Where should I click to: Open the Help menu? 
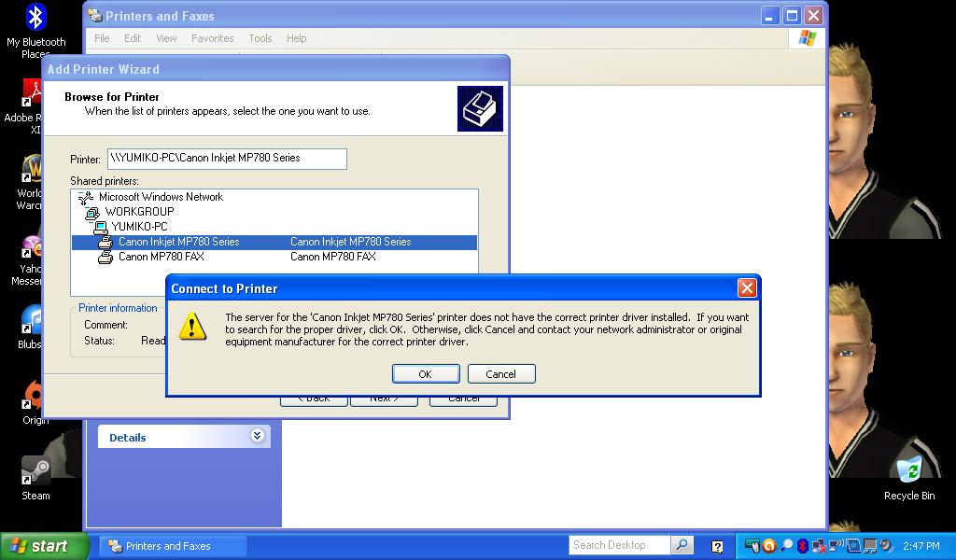pyautogui.click(x=296, y=37)
